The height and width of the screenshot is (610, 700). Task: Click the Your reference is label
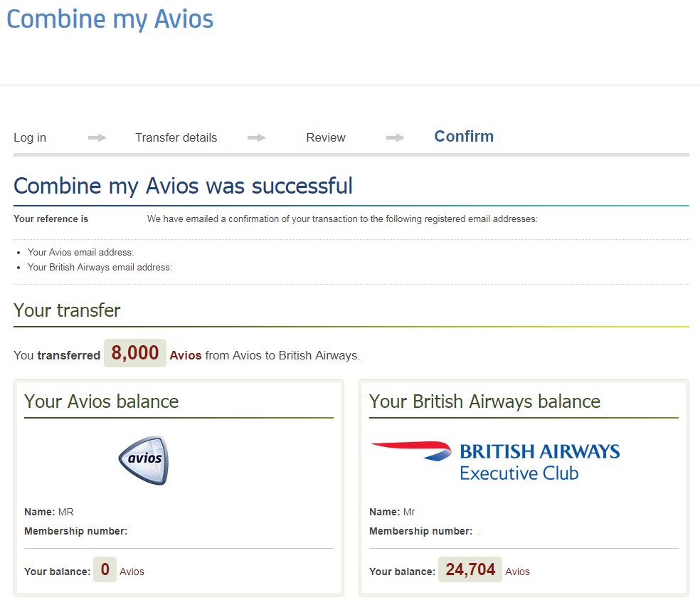[51, 219]
